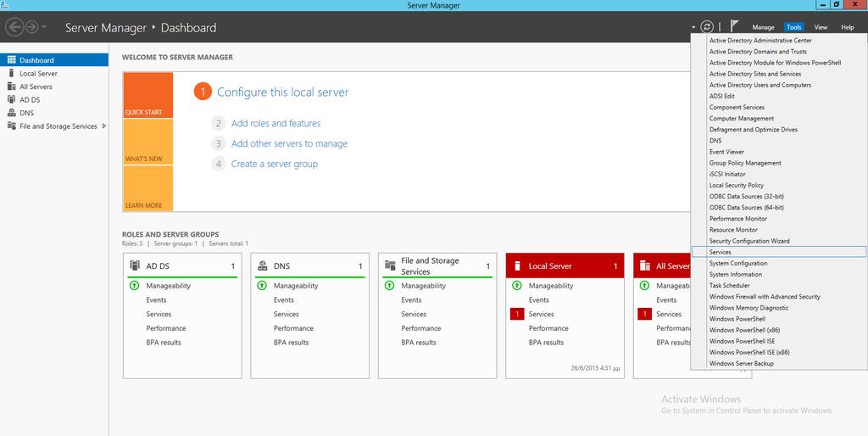Click the Local Server tile header
868x436 pixels.
[565, 266]
